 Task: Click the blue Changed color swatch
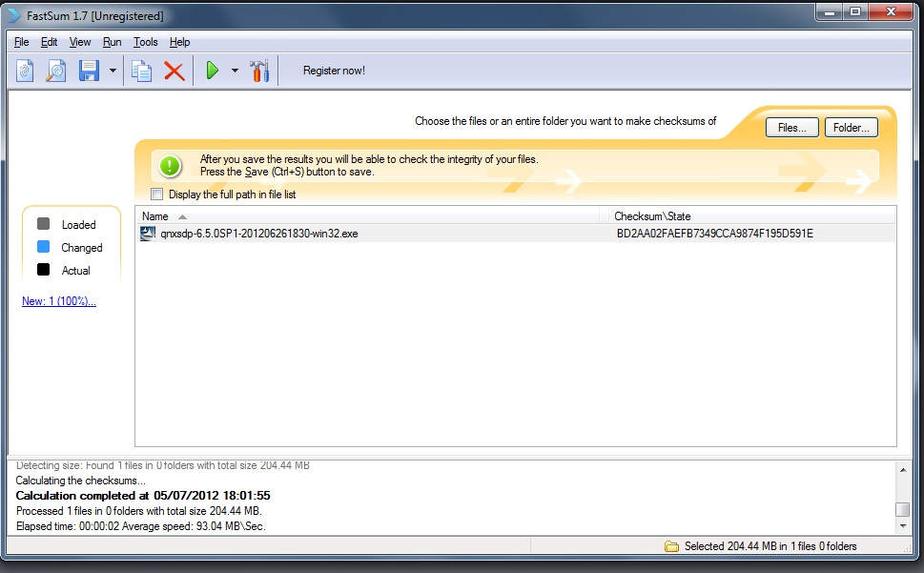pyautogui.click(x=44, y=247)
